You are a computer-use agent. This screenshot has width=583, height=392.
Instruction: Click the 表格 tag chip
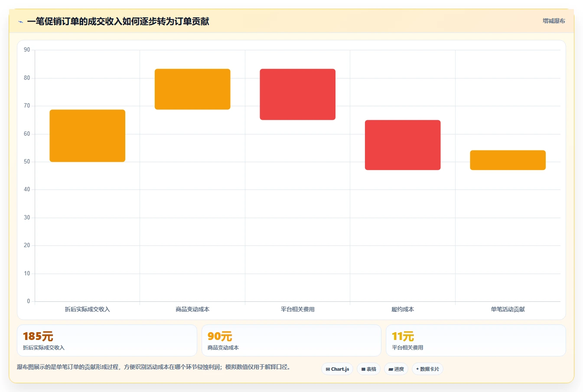(x=369, y=369)
